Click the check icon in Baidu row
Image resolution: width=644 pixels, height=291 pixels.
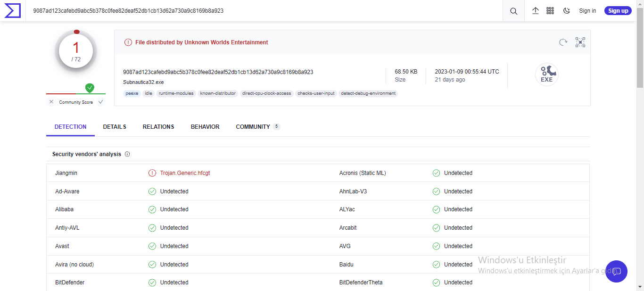point(437,265)
